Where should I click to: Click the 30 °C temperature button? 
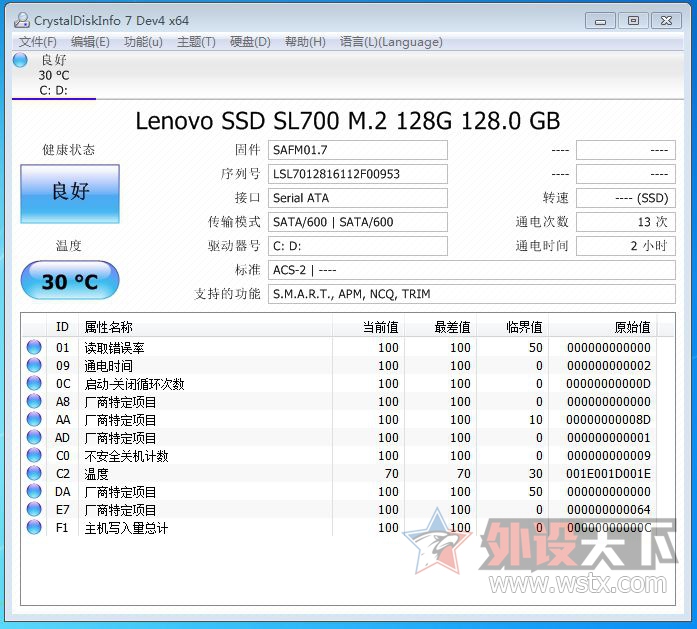click(70, 280)
